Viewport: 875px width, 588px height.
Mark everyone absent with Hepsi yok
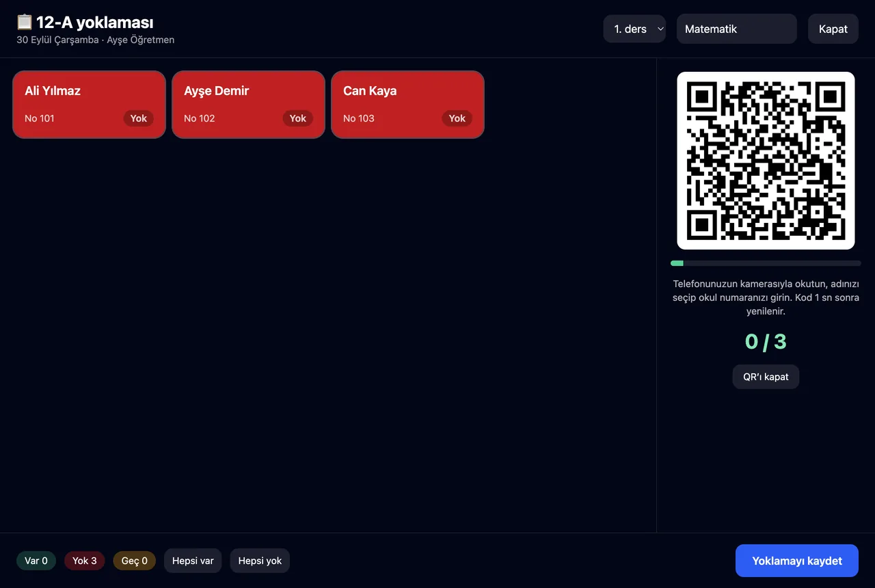(260, 561)
